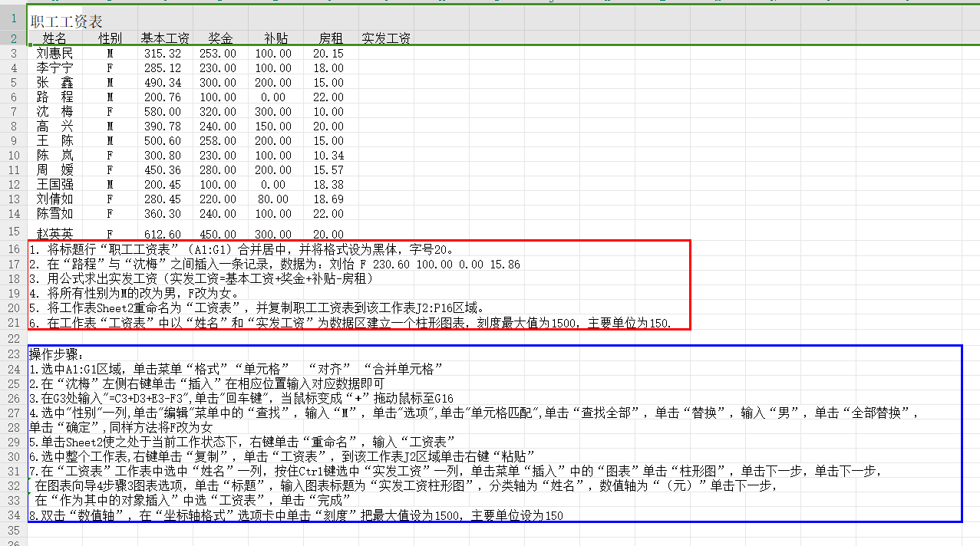Click row header number 3
The image size is (980, 546).
coord(14,54)
